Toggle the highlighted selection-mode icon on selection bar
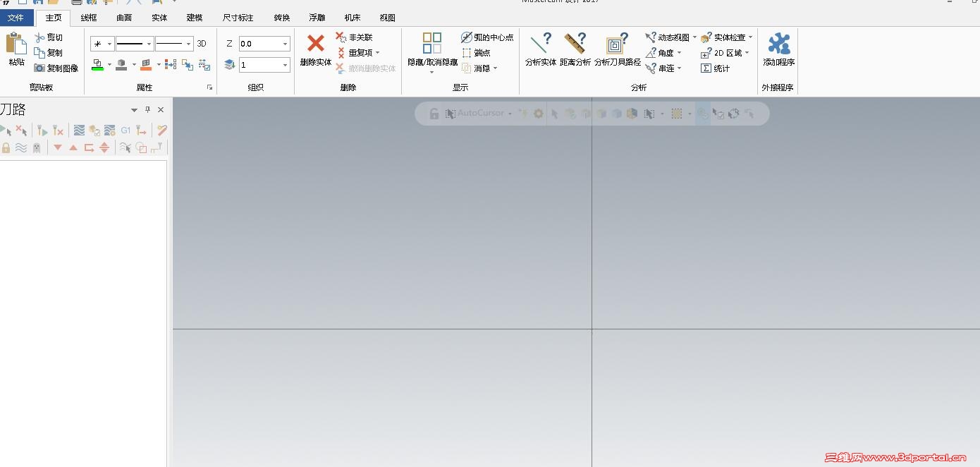The width and height of the screenshot is (980, 467). point(703,114)
